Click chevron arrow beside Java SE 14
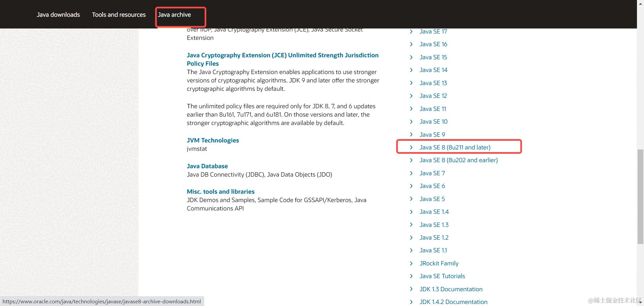This screenshot has height=306, width=644. pos(411,70)
